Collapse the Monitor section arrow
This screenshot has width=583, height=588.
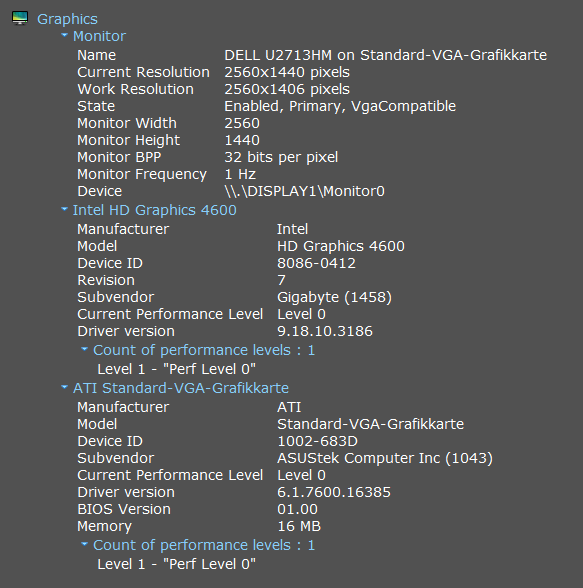[64, 35]
